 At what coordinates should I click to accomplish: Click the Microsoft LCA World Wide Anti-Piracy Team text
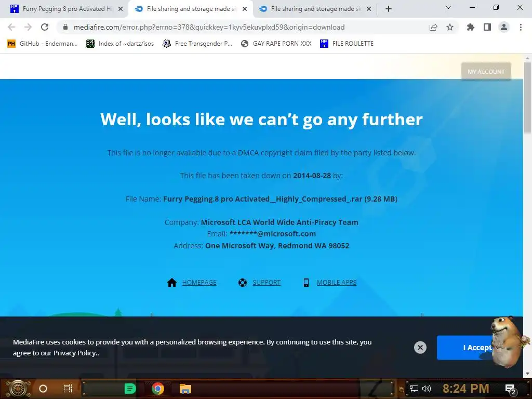pos(280,222)
